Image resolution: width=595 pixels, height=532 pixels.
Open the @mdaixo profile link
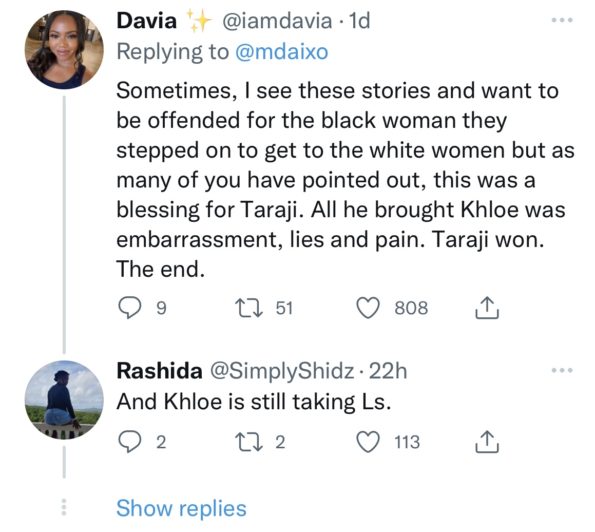(x=282, y=52)
